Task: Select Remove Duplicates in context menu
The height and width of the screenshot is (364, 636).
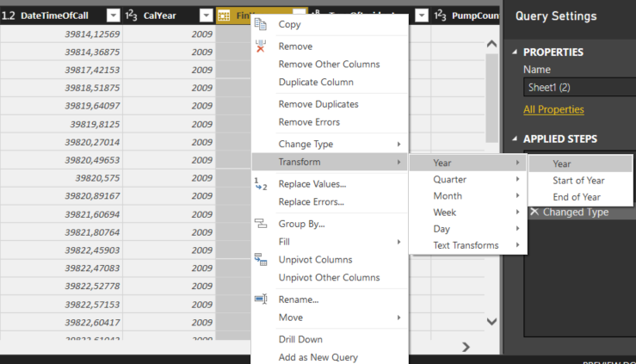Action: pyautogui.click(x=318, y=104)
